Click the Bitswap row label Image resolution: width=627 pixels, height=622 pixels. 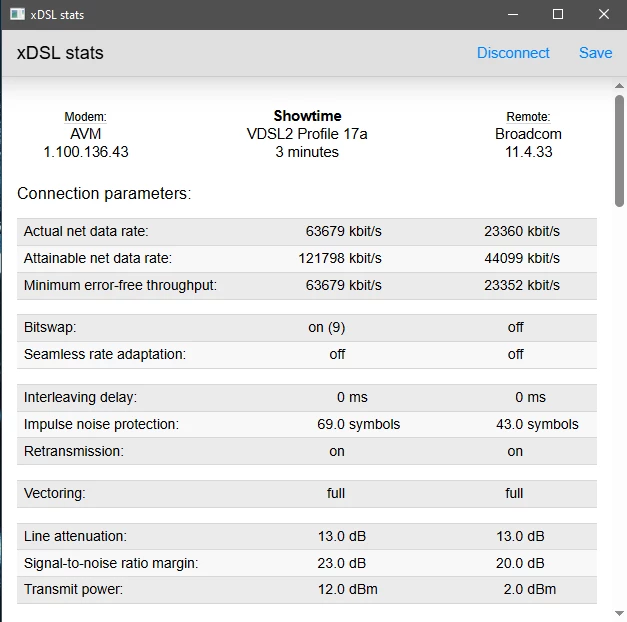50,327
